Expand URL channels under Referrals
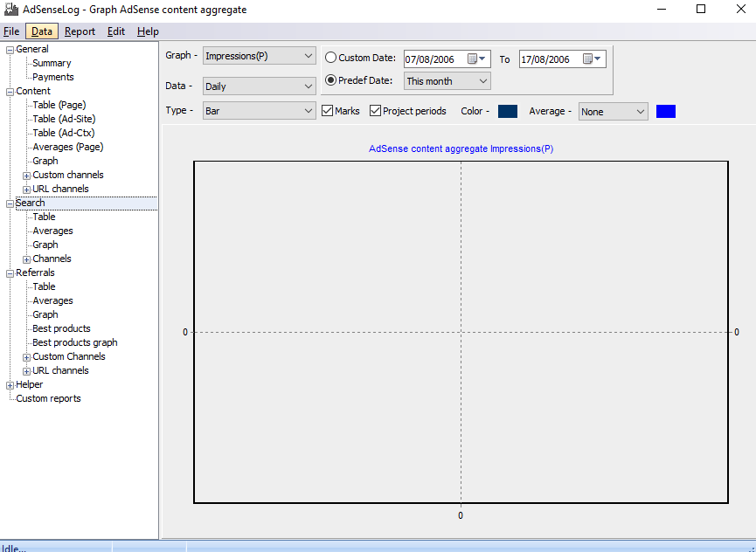The image size is (756, 552). [26, 371]
